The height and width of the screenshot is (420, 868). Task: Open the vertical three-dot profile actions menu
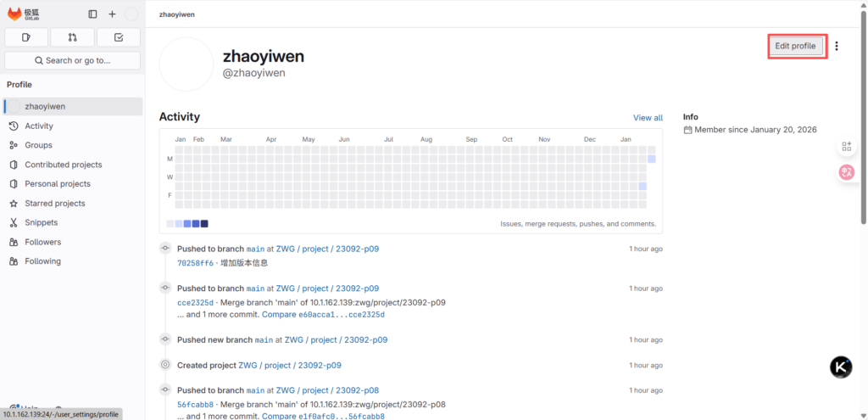(x=837, y=46)
